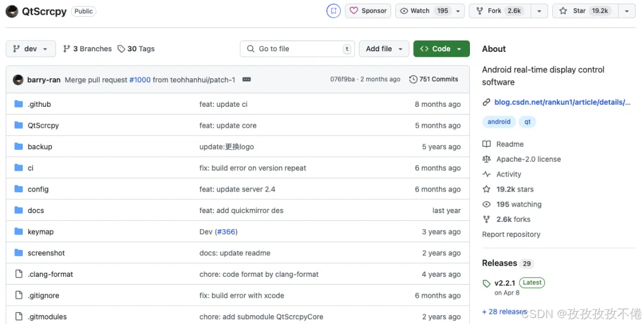Open the Fork options dropdown arrow
Screen dimensions: 644x324
click(x=539, y=11)
